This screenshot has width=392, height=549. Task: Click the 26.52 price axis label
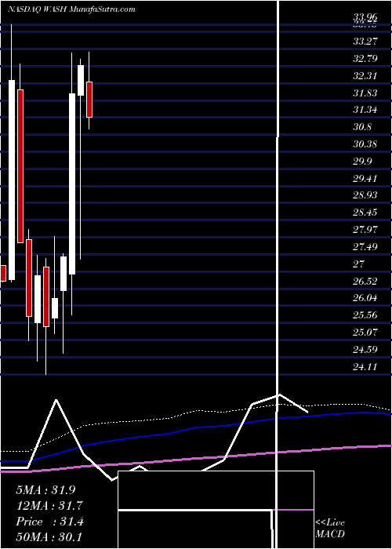click(365, 282)
